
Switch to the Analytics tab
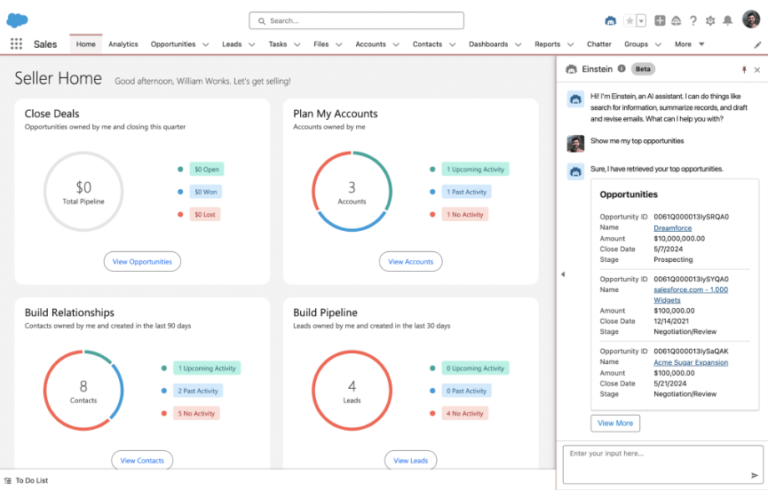123,44
